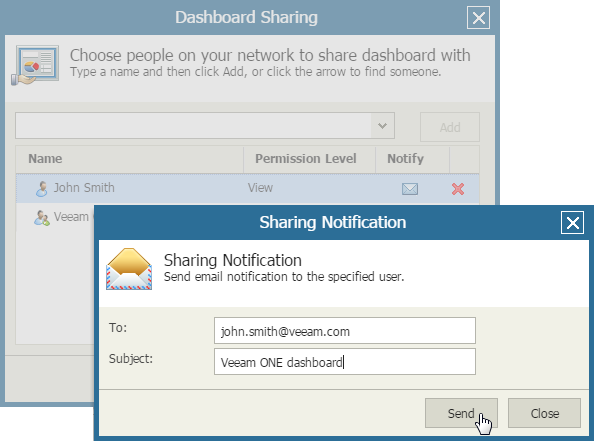Click the Add button in Dashboard Sharing
594x441 pixels.
click(x=450, y=127)
